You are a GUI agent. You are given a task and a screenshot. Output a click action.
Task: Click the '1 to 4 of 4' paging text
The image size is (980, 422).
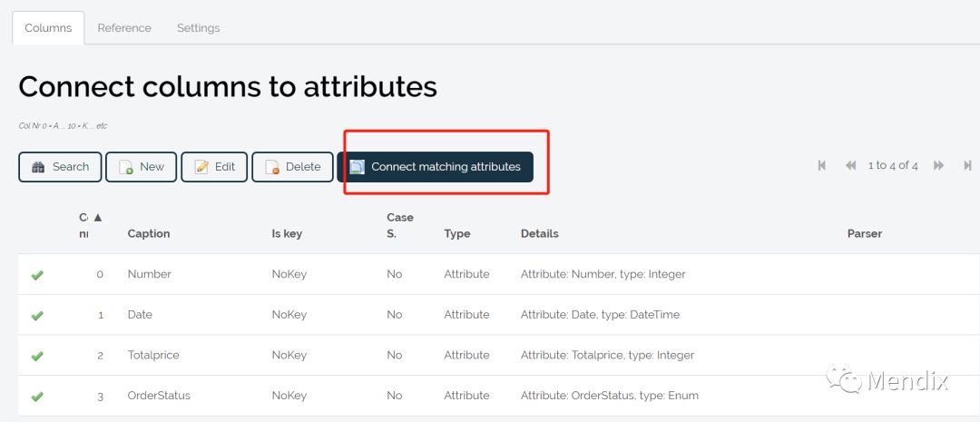click(893, 166)
